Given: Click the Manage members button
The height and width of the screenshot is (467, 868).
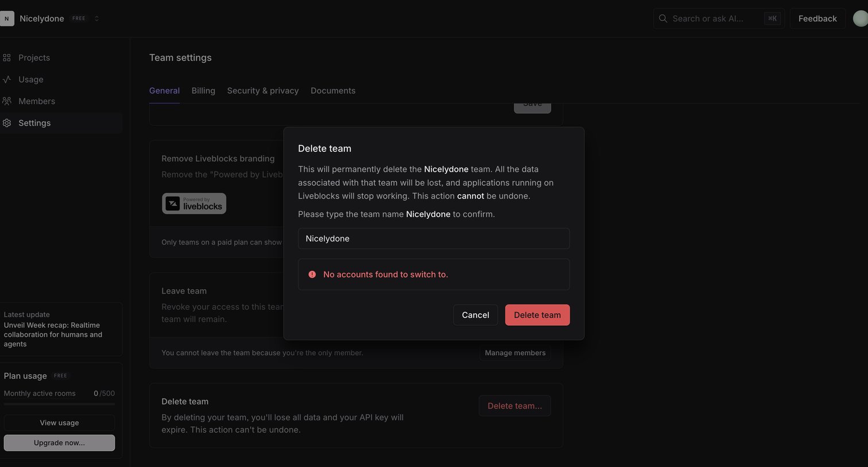Looking at the screenshot, I should coord(515,353).
